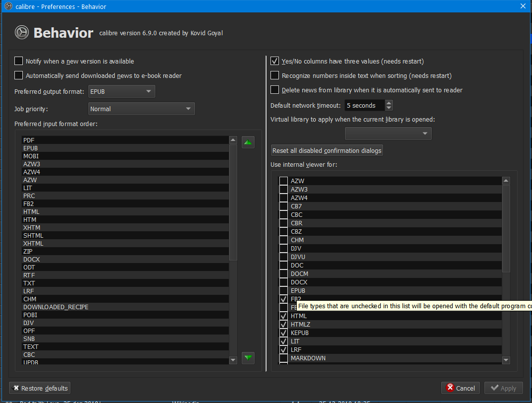Image resolution: width=532 pixels, height=403 pixels.
Task: Select AZW4 in input format order
Action: tap(125, 172)
